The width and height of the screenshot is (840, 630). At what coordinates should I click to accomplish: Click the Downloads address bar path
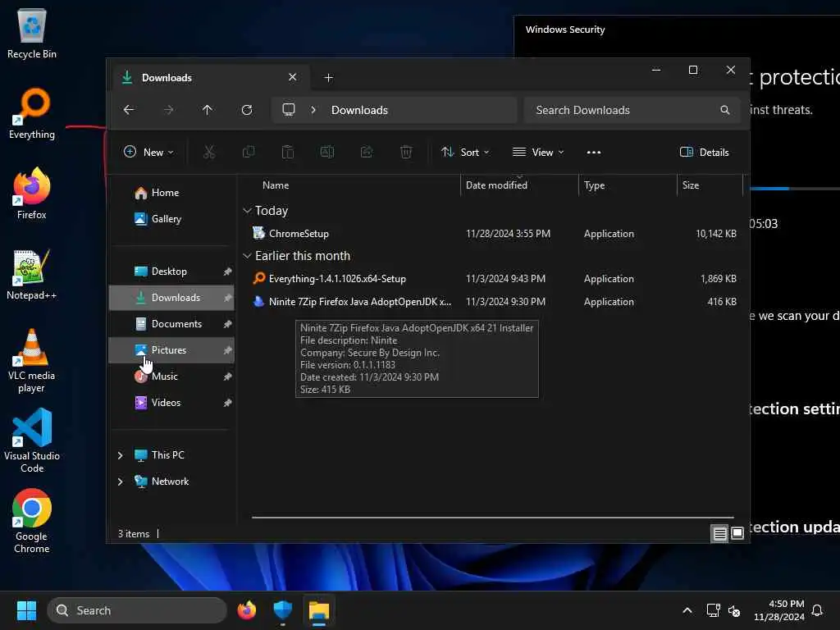pos(359,110)
